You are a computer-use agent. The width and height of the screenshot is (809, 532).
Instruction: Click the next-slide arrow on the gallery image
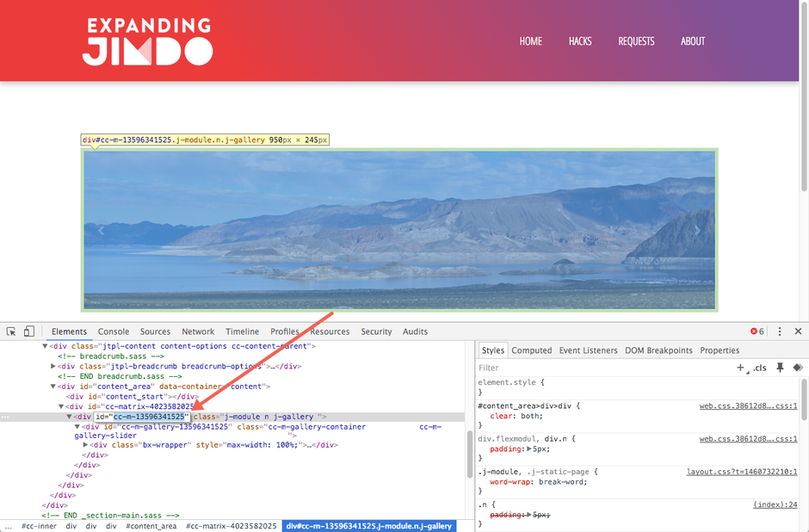click(699, 230)
